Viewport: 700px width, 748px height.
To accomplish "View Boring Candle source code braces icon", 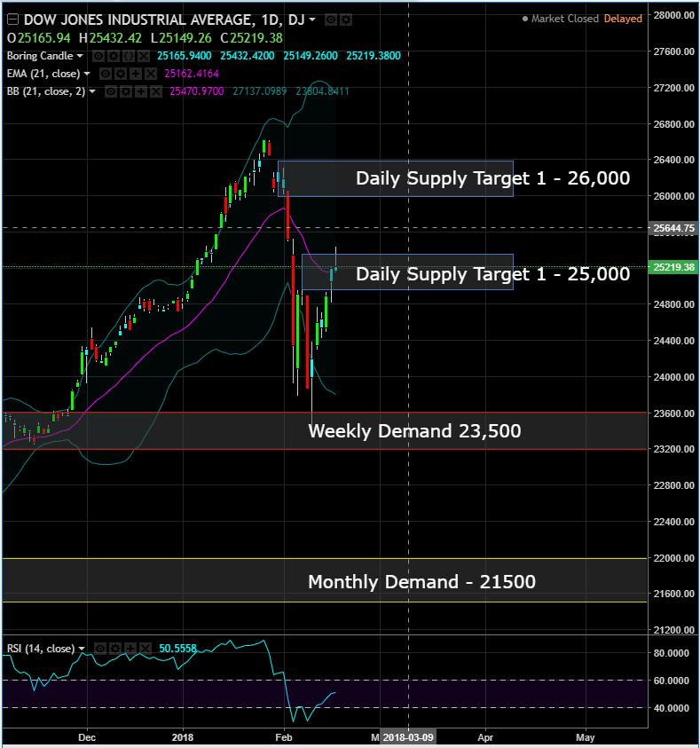I will tap(129, 56).
